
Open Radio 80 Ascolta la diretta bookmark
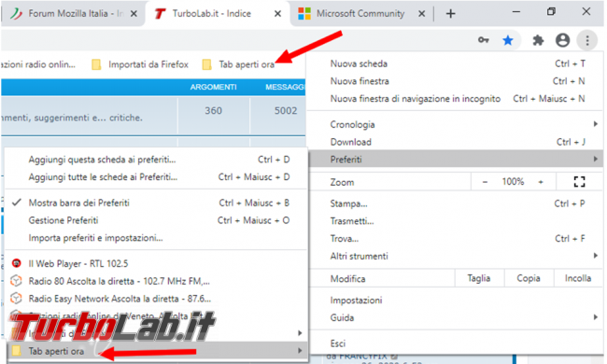coord(157,281)
